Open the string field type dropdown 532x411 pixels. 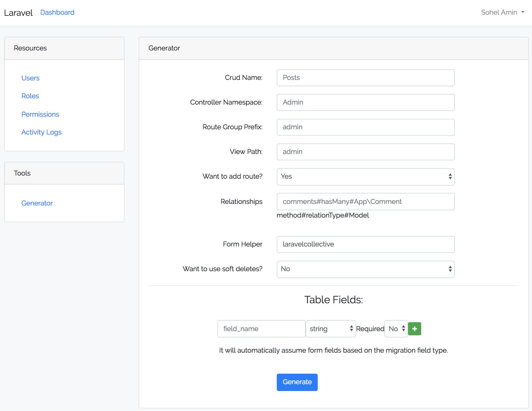[x=331, y=329]
